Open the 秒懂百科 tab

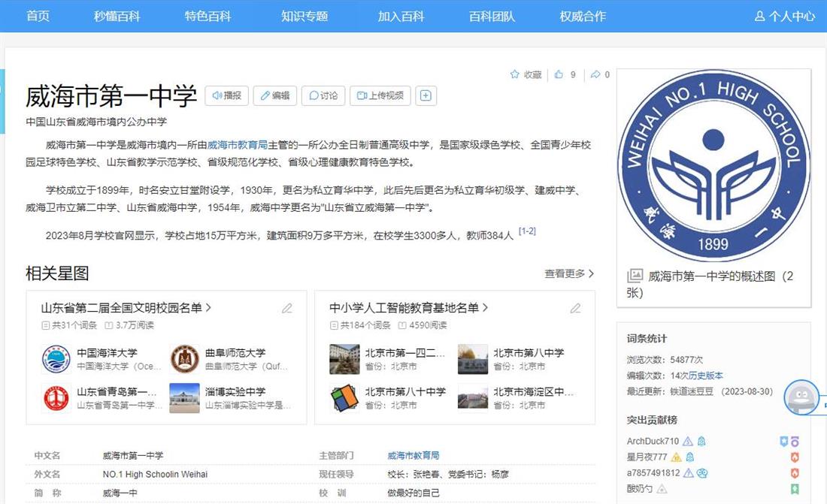pyautogui.click(x=117, y=17)
